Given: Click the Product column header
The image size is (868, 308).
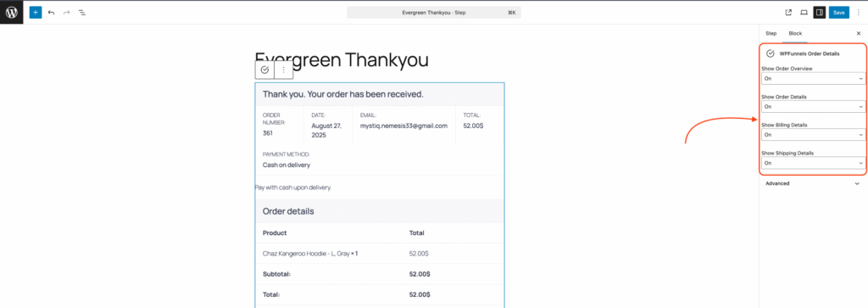Looking at the screenshot, I should click(x=275, y=233).
